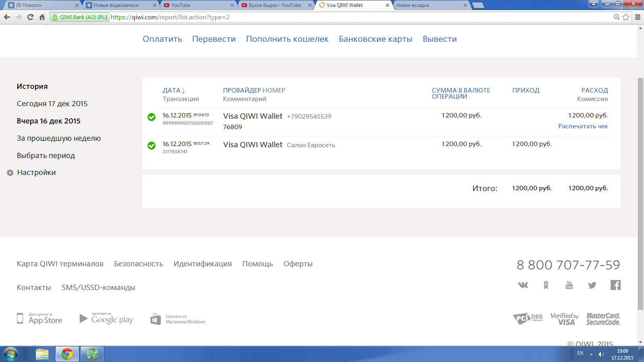Screen dimensions: 644x362
Task: Open the Windows Start button
Action: [11, 354]
